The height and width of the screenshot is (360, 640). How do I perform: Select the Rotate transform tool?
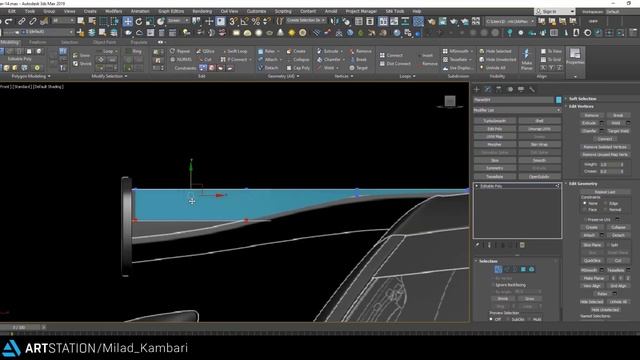point(139,21)
